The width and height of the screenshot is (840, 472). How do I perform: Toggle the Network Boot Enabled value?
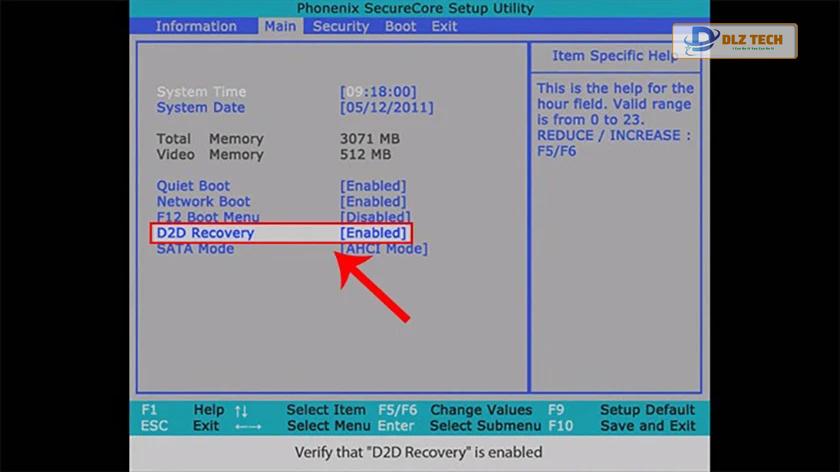pos(373,201)
